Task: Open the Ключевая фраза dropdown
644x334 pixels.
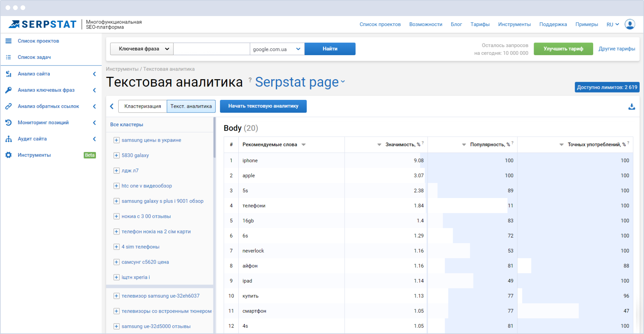Action: (142, 49)
